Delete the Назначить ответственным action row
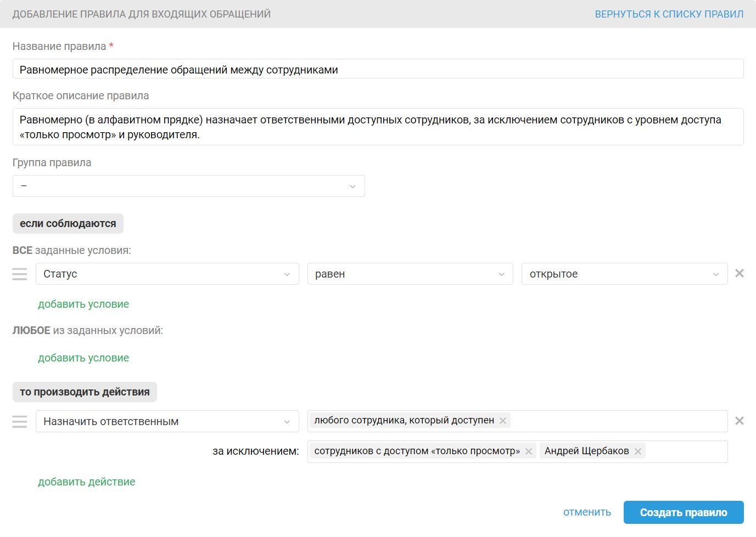 click(740, 421)
